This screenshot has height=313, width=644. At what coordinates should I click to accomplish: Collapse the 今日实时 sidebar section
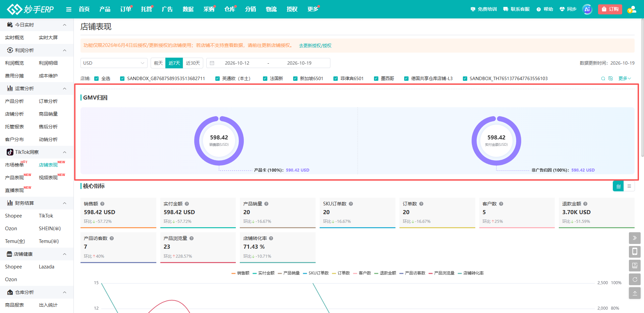click(64, 25)
